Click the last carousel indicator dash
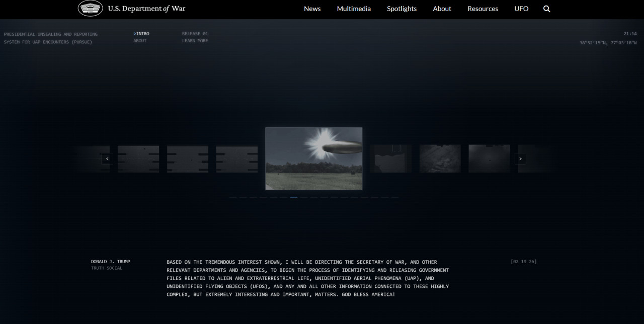The image size is (644, 324). point(395,197)
